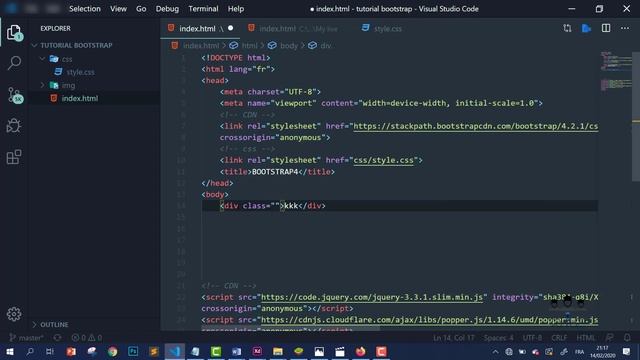Split the editor to the right

(x=606, y=28)
